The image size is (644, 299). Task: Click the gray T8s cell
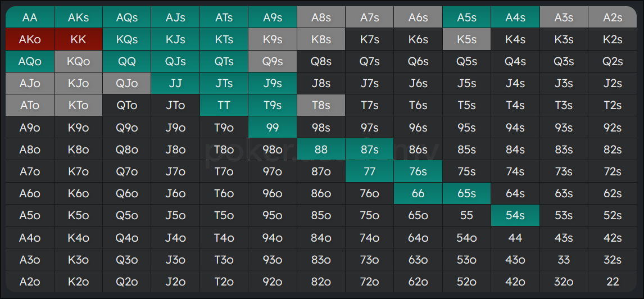(321, 105)
